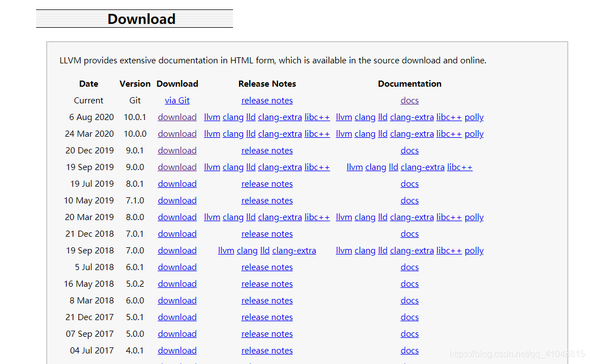The height and width of the screenshot is (364, 590).
Task: Download LLVM version 8.0.0
Action: (177, 217)
